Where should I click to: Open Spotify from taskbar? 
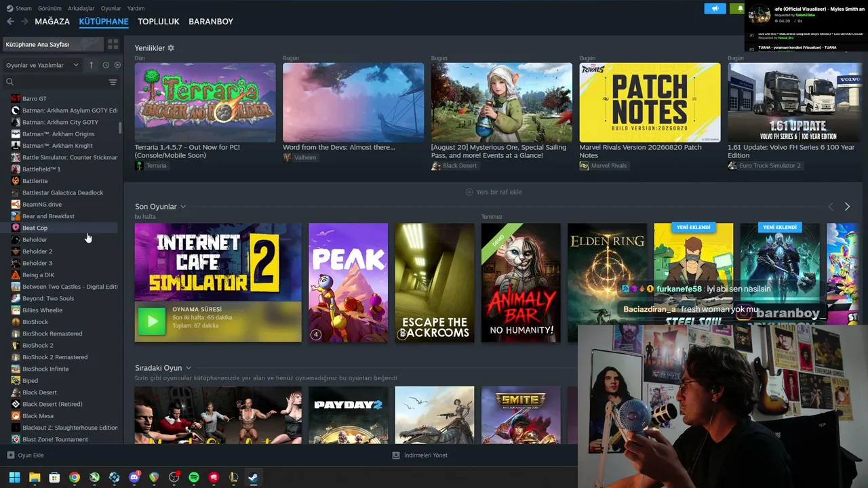pos(194,477)
